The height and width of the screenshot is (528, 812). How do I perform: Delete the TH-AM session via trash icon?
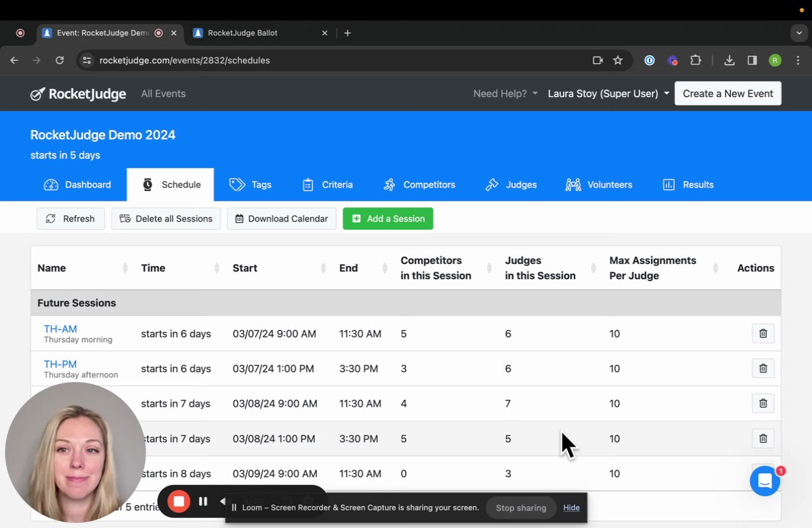pyautogui.click(x=763, y=334)
